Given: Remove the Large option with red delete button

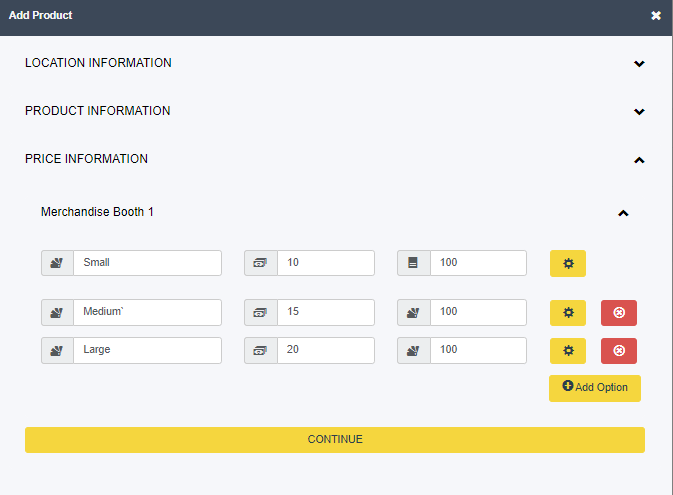Looking at the screenshot, I should coord(618,350).
